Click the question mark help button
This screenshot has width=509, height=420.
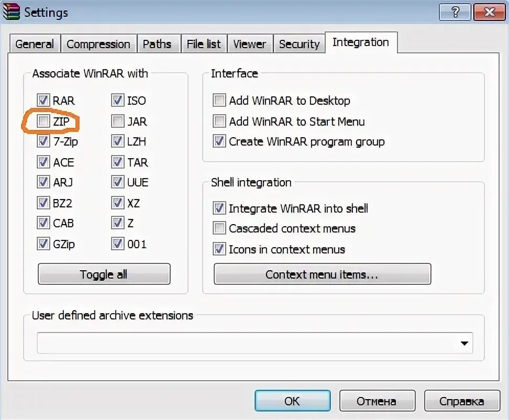[x=455, y=13]
